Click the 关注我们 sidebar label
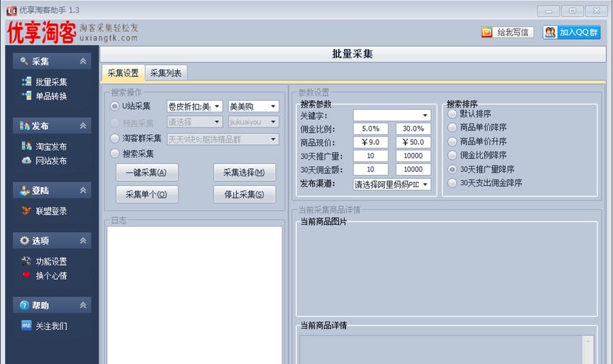613x364 pixels. pos(51,326)
